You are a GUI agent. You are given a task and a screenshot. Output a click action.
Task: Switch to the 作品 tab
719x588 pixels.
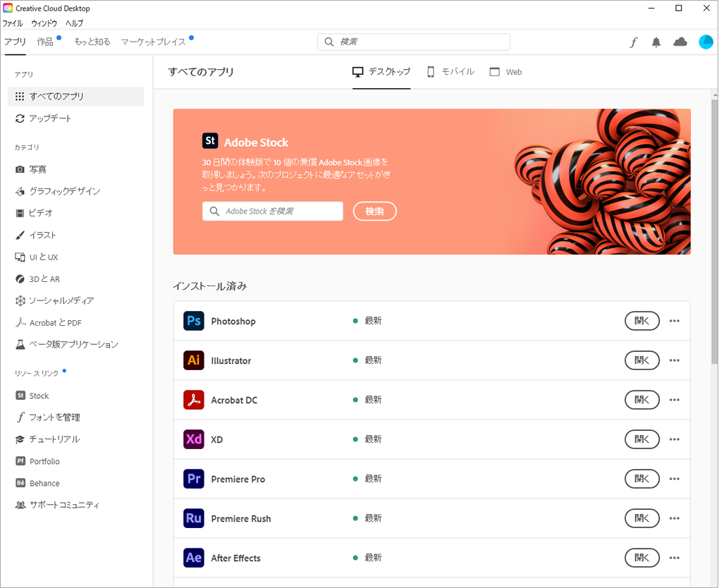point(45,42)
